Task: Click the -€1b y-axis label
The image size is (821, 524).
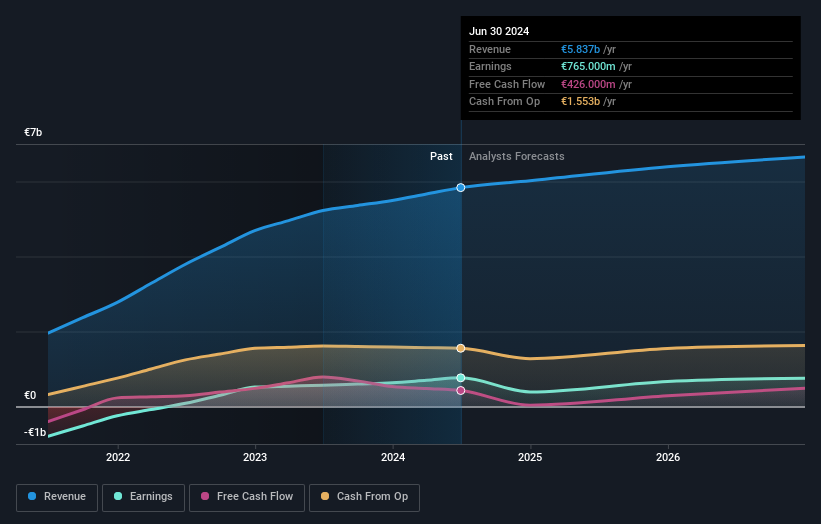Action: click(35, 432)
